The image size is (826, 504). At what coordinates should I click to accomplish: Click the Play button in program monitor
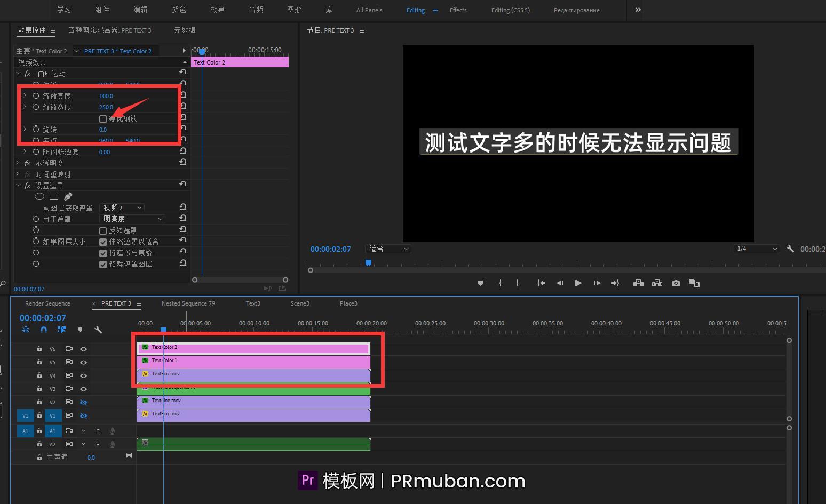pyautogui.click(x=578, y=283)
